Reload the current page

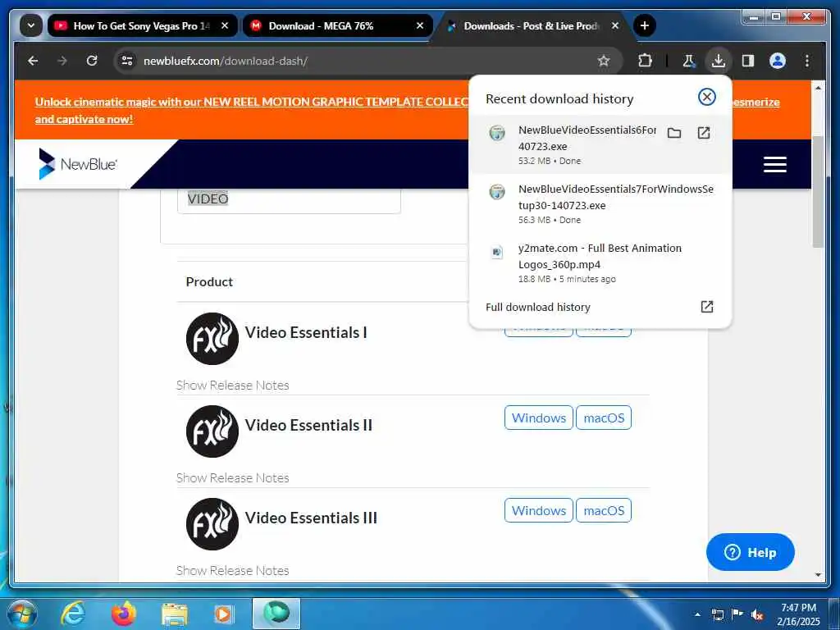point(92,61)
